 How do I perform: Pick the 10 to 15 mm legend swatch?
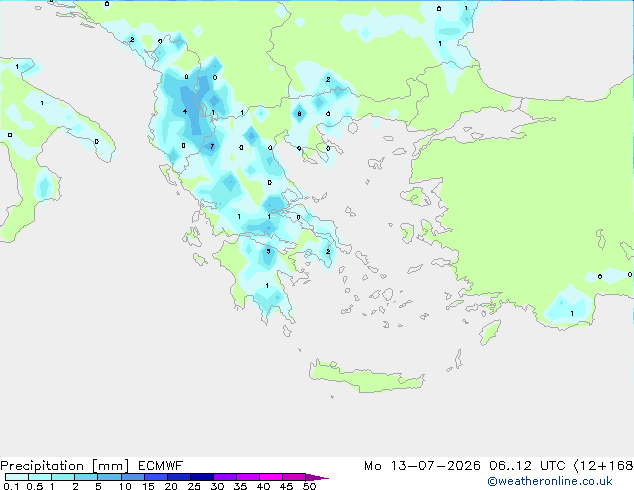click(133, 477)
